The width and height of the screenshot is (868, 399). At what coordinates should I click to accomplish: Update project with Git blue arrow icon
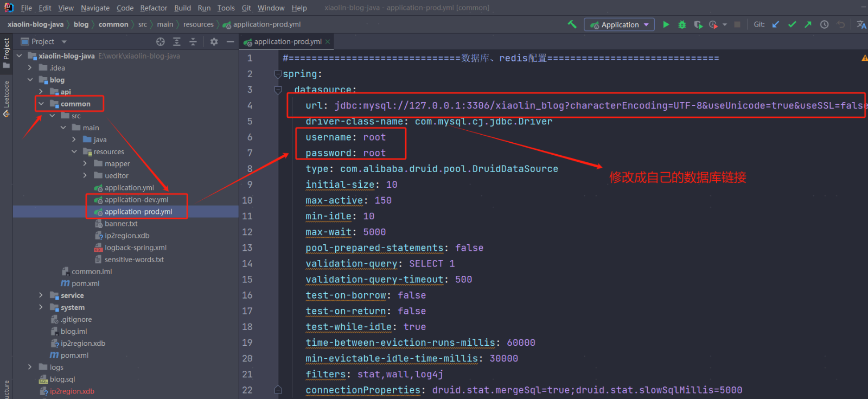pos(776,24)
